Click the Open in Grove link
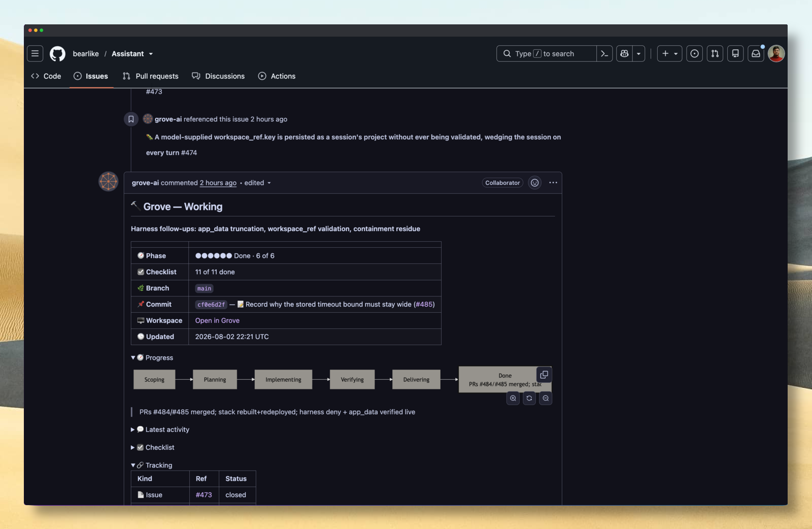The height and width of the screenshot is (529, 812). (217, 320)
